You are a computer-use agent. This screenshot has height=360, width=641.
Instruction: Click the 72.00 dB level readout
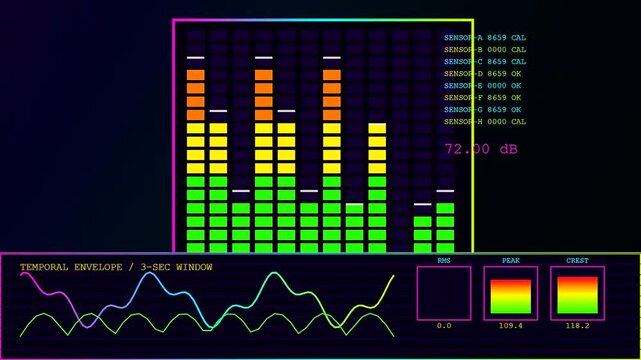(x=481, y=149)
